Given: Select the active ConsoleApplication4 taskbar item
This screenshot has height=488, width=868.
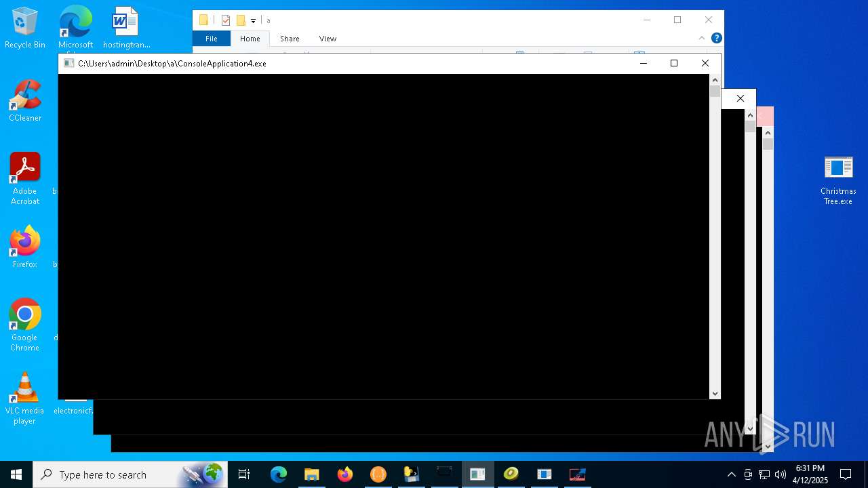Looking at the screenshot, I should 478,474.
